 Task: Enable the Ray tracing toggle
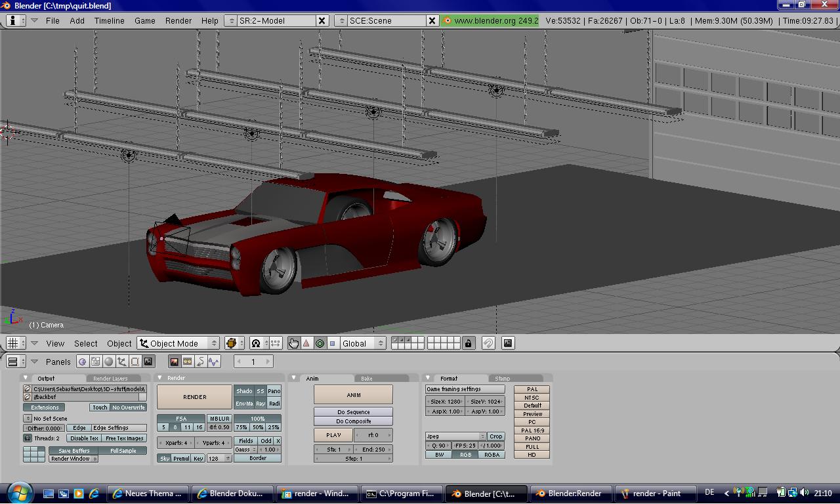(261, 404)
